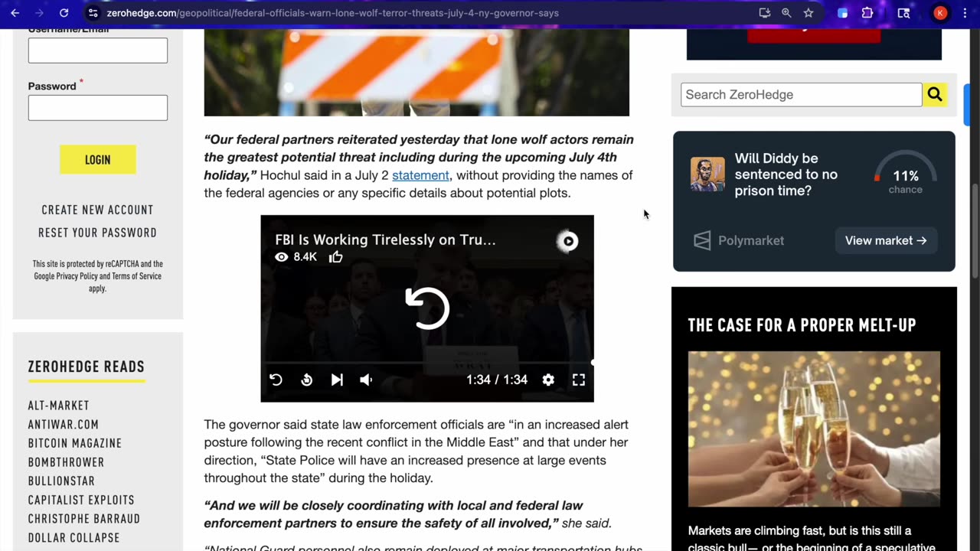This screenshot has height=551, width=980.
Task: Open site information icon in address bar
Action: tap(93, 13)
